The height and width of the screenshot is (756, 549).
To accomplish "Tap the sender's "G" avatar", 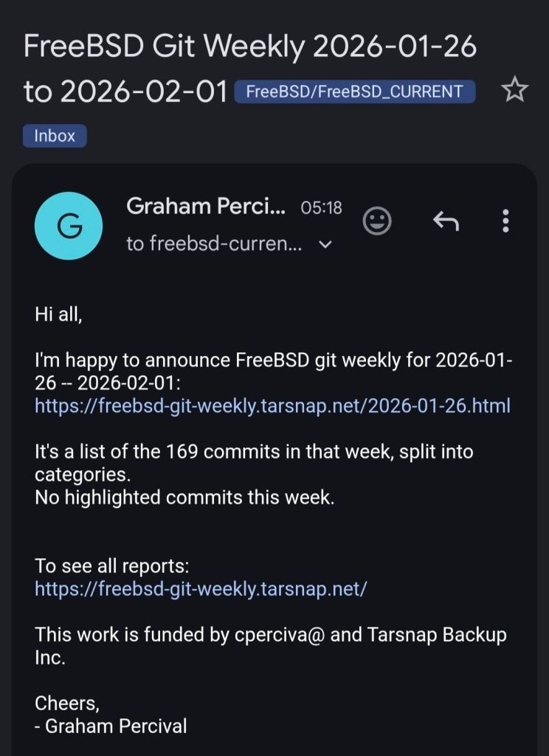I will pyautogui.click(x=69, y=226).
